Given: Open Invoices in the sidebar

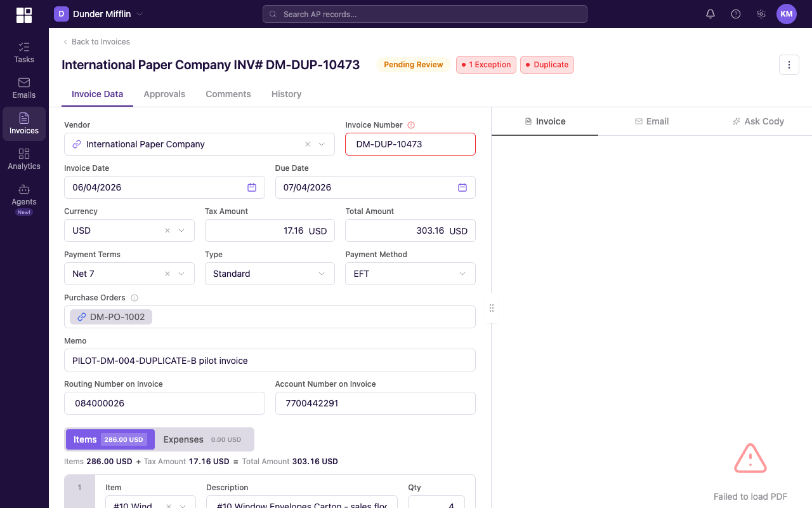Looking at the screenshot, I should 24,124.
